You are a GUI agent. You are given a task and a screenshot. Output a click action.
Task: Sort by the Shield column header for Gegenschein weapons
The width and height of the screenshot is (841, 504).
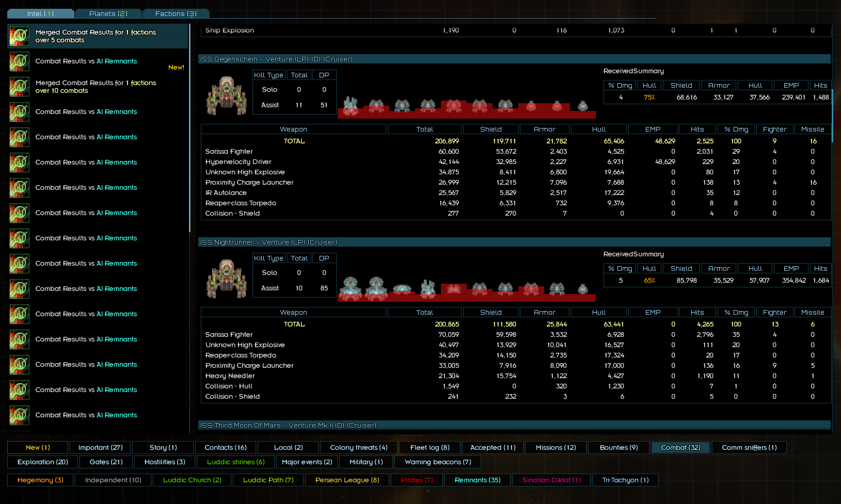[x=491, y=129]
